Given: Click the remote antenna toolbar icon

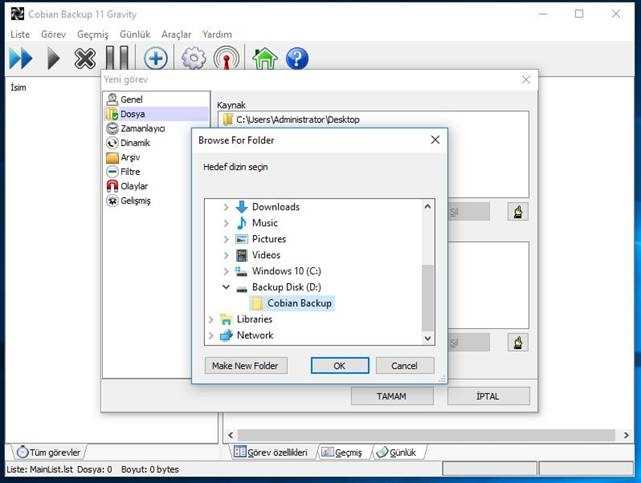Looking at the screenshot, I should point(226,58).
